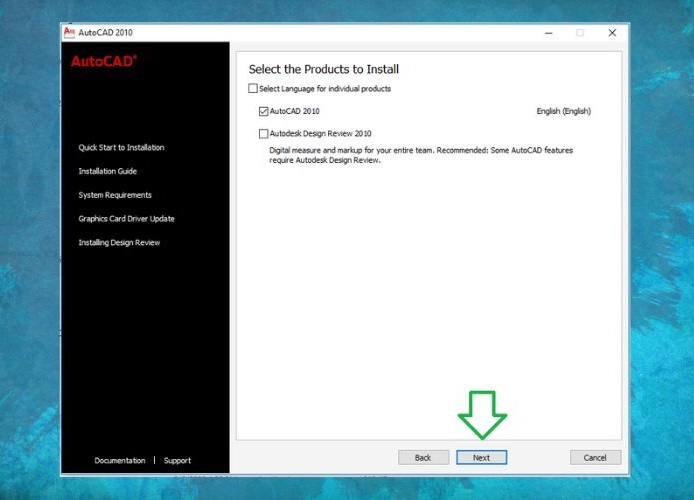
Task: Open the Support link
Action: (177, 461)
